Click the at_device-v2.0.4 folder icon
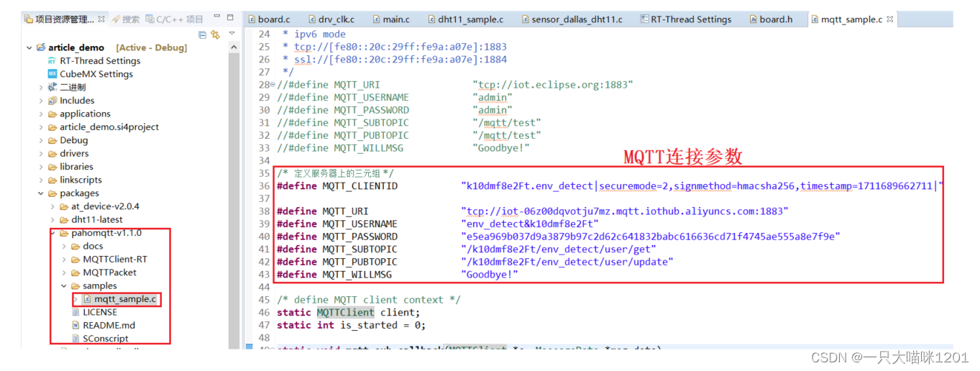980x371 pixels. pos(64,206)
